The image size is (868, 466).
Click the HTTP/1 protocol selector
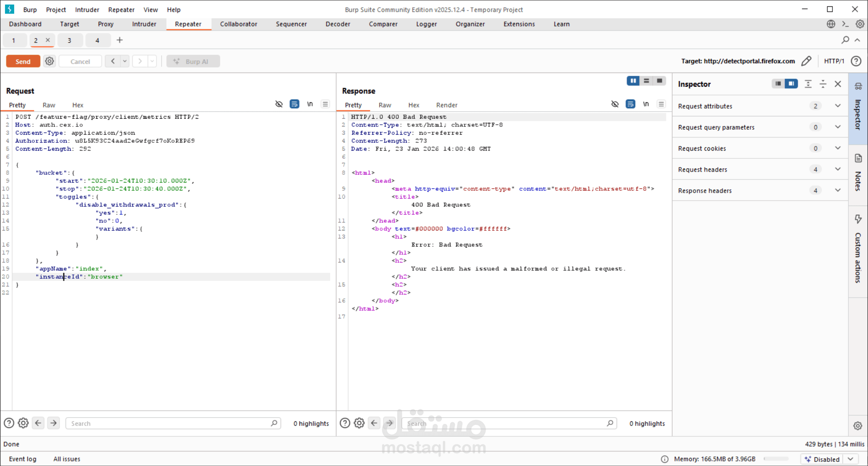(834, 61)
